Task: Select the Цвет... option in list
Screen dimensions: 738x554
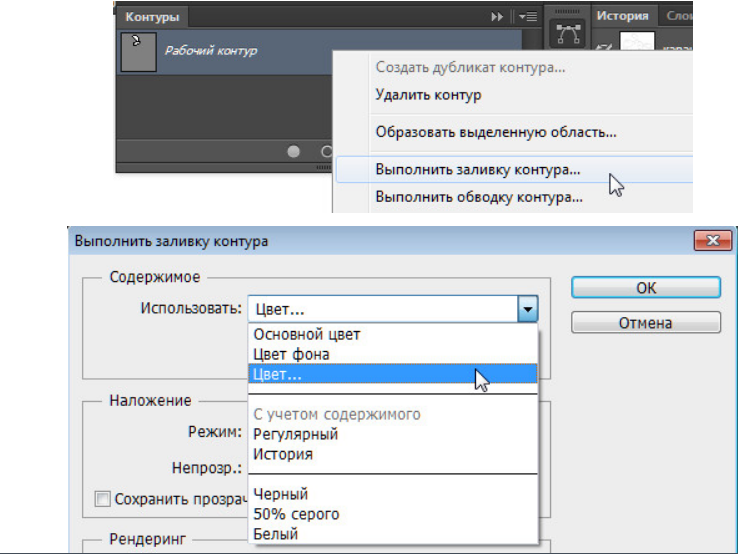Action: (278, 374)
